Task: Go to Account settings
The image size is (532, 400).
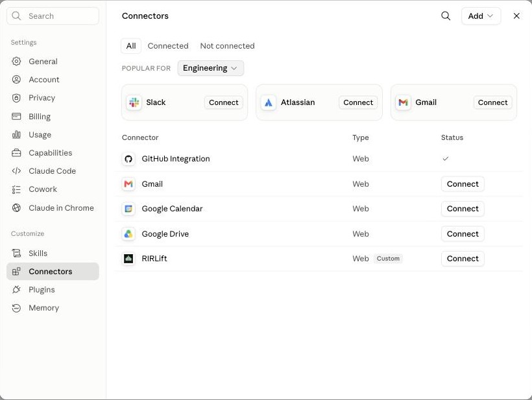Action: click(53, 80)
